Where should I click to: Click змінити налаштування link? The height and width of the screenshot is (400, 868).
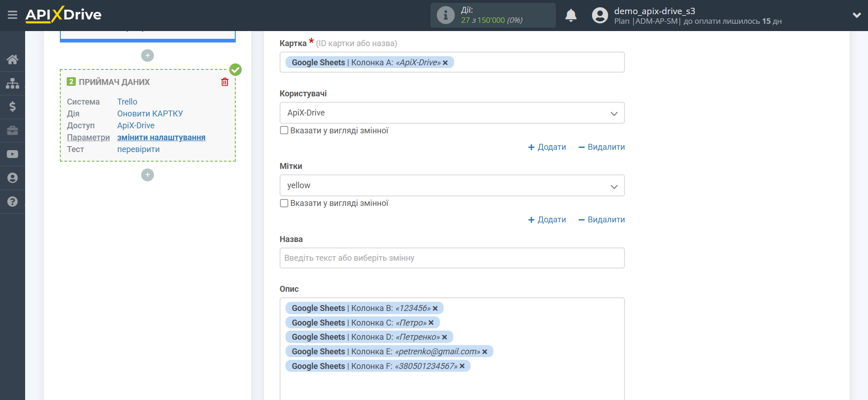(x=161, y=137)
